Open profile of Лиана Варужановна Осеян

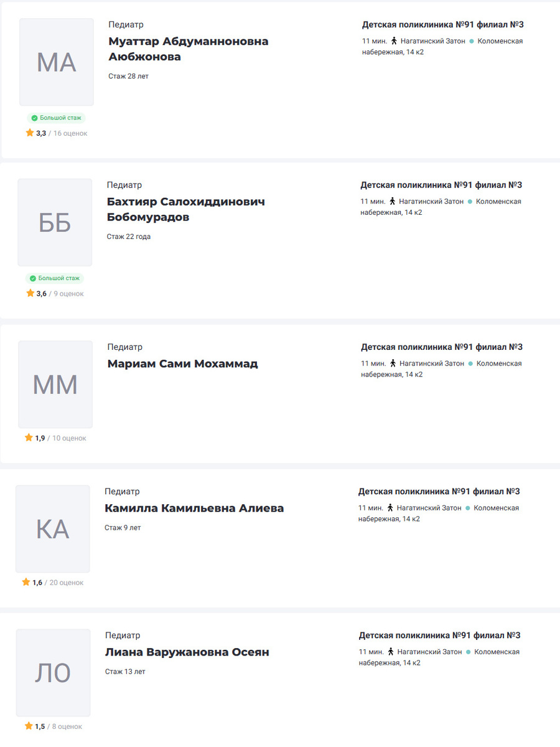(187, 652)
